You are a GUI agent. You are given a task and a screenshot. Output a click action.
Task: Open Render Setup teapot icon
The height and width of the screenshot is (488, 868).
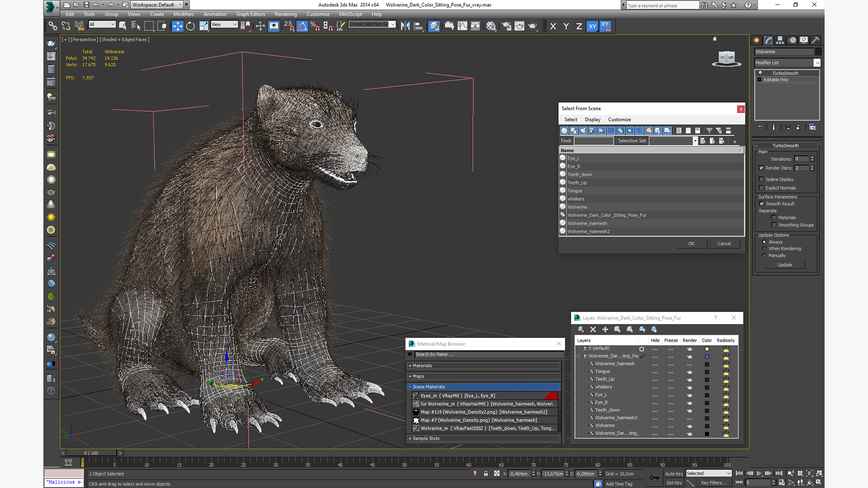coord(506,26)
